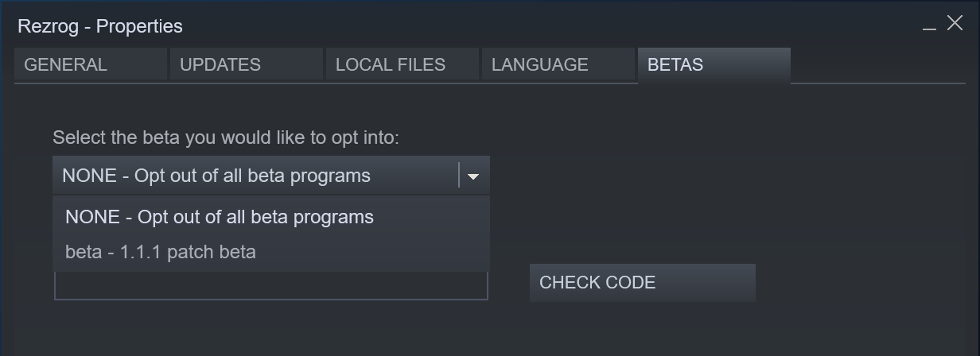Choose 'NONE - Opt out' list option

click(220, 217)
